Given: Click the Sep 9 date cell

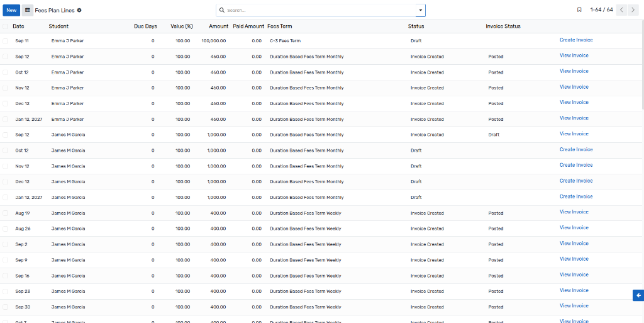Looking at the screenshot, I should (21, 260).
